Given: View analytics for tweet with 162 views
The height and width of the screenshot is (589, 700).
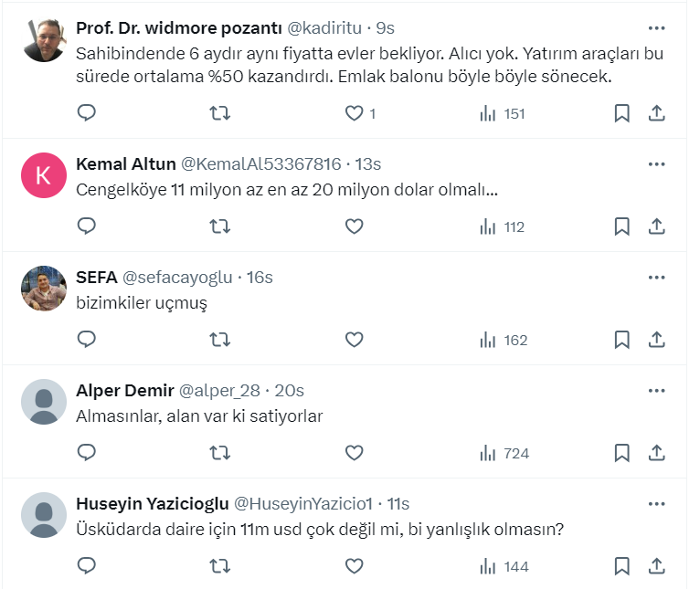Looking at the screenshot, I should tap(504, 340).
